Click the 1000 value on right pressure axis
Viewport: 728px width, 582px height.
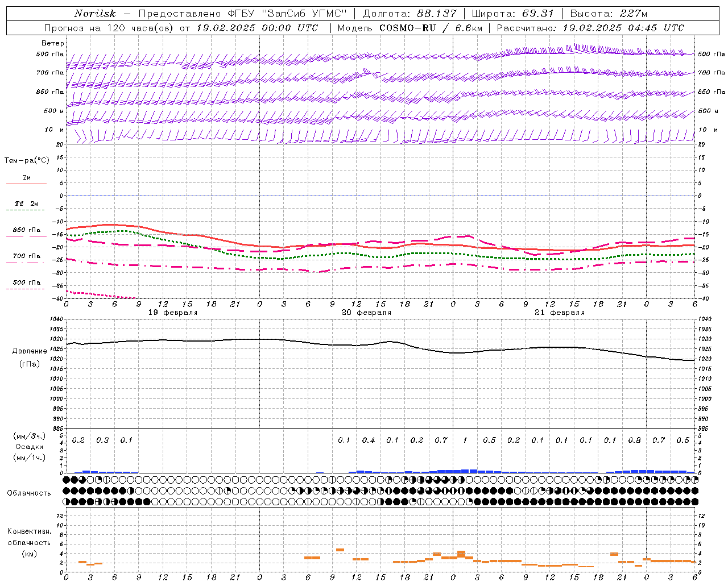pos(705,399)
